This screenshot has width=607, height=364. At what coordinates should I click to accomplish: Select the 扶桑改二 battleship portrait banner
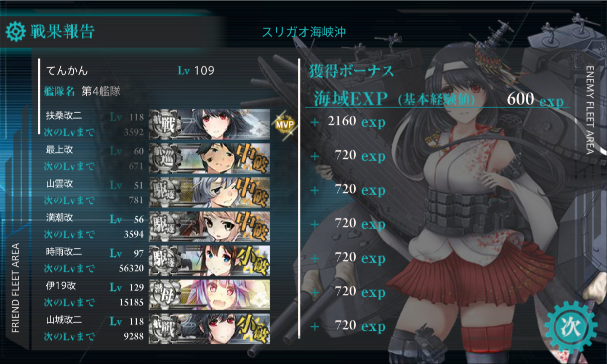tap(210, 125)
